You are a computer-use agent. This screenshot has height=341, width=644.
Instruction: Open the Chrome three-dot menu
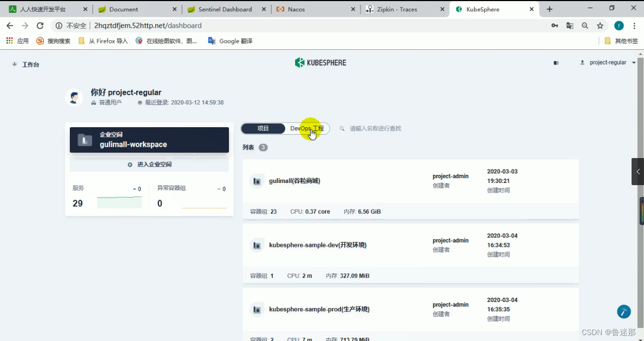pos(635,25)
